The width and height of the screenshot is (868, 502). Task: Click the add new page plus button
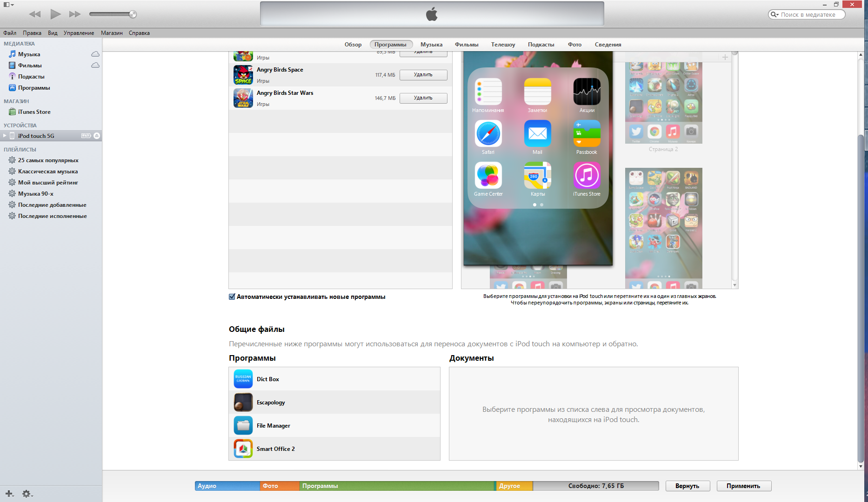point(725,57)
